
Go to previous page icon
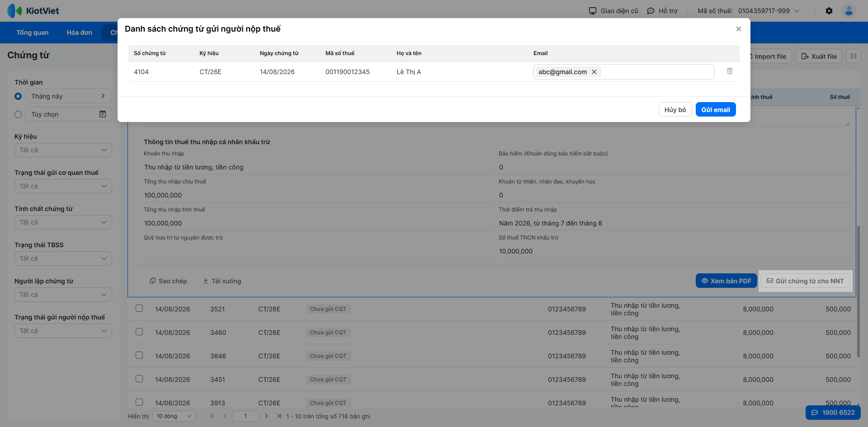[x=225, y=416]
